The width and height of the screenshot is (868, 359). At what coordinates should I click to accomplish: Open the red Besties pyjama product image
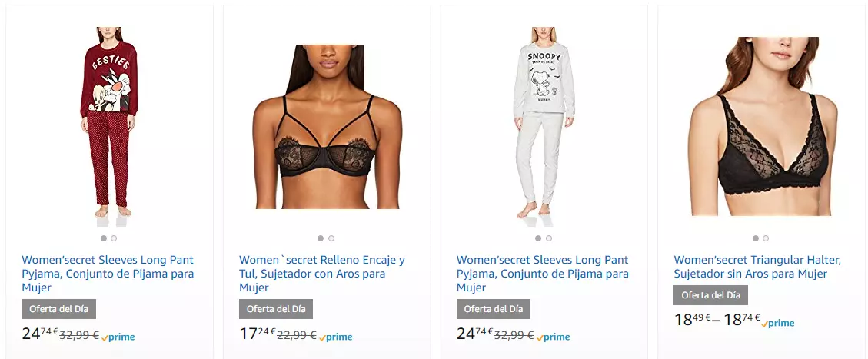coord(109,126)
